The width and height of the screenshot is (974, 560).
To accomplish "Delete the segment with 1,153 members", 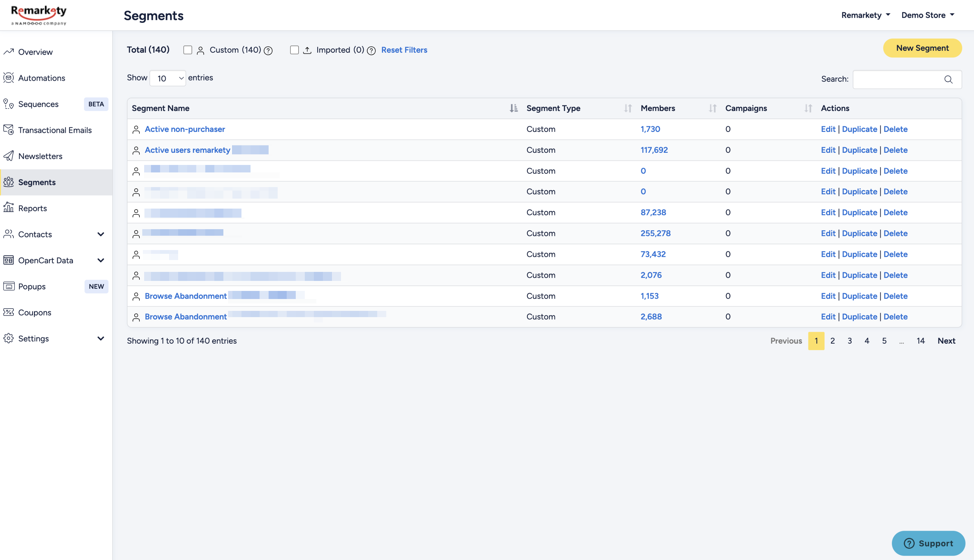I will pos(895,296).
